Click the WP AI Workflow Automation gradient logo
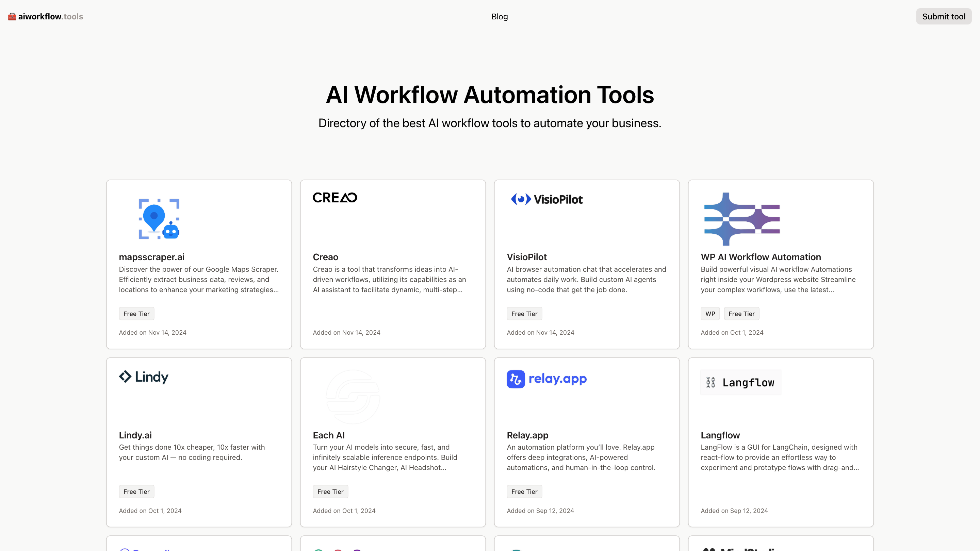Screen dimensions: 980x551 [741, 219]
